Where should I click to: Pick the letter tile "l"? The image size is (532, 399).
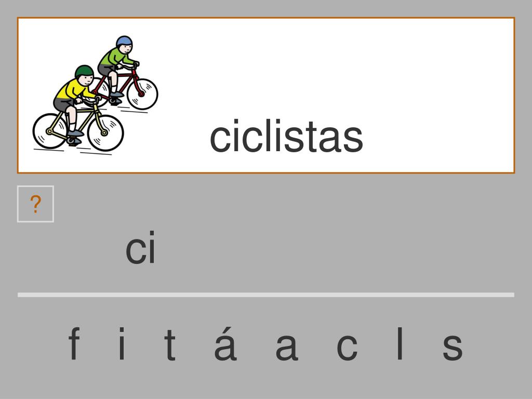[400, 343]
